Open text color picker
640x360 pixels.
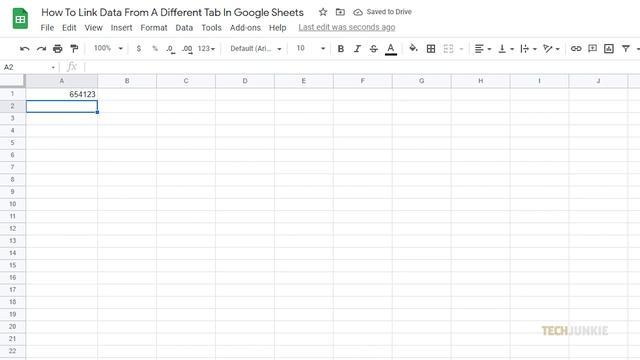pos(391,49)
